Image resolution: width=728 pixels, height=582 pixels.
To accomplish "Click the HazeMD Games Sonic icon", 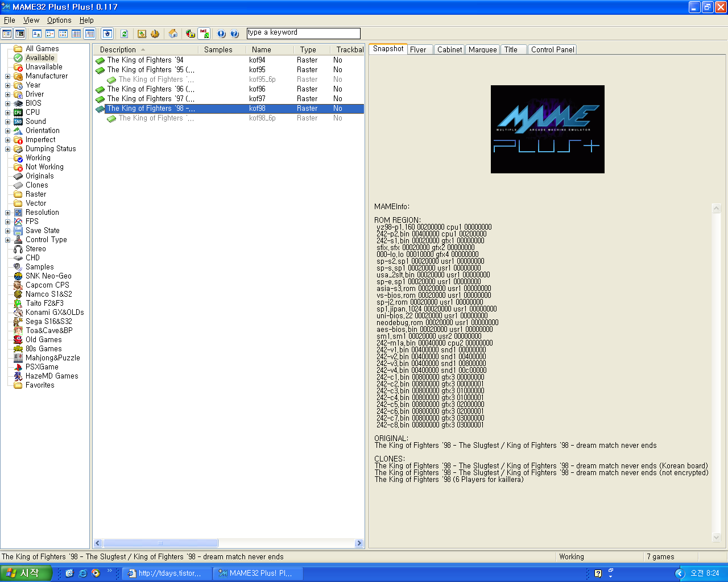I will [x=18, y=376].
